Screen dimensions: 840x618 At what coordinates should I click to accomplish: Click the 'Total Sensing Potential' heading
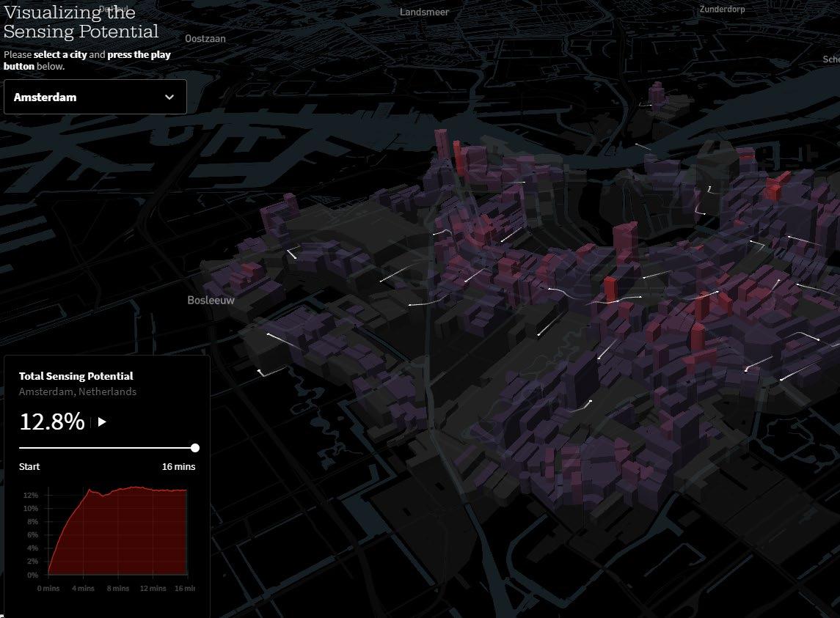[76, 376]
